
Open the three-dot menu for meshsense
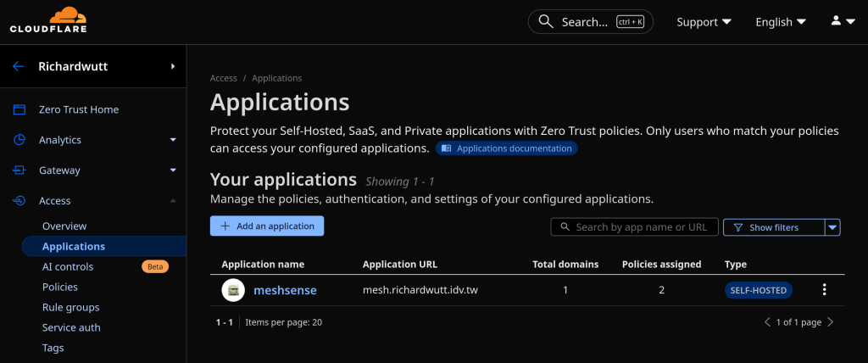coord(824,290)
